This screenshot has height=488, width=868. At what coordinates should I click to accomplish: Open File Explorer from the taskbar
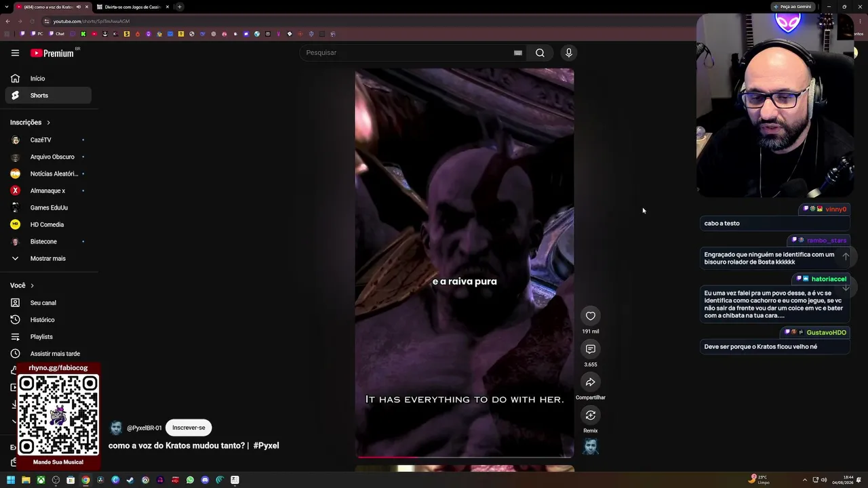pos(26,480)
